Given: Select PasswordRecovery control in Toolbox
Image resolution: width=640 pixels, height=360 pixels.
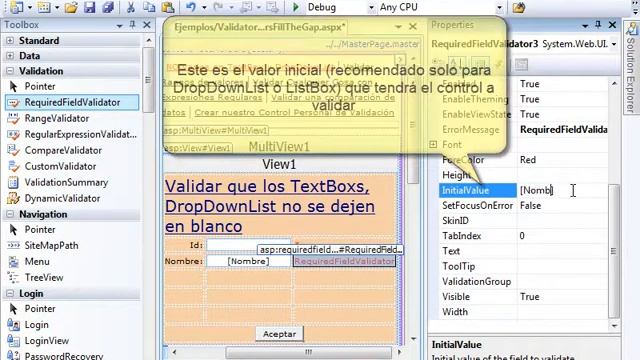Looking at the screenshot, I should (64, 356).
